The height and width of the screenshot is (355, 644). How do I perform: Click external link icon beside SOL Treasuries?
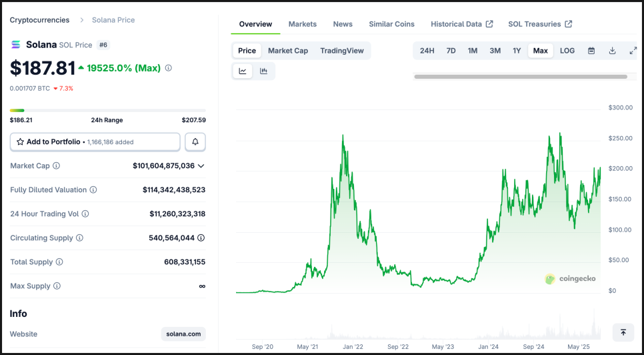[x=569, y=24]
